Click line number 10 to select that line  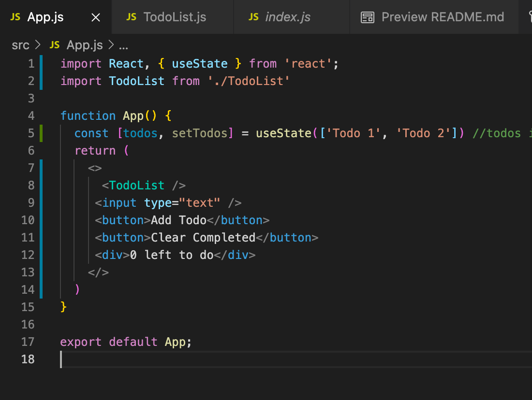point(28,220)
